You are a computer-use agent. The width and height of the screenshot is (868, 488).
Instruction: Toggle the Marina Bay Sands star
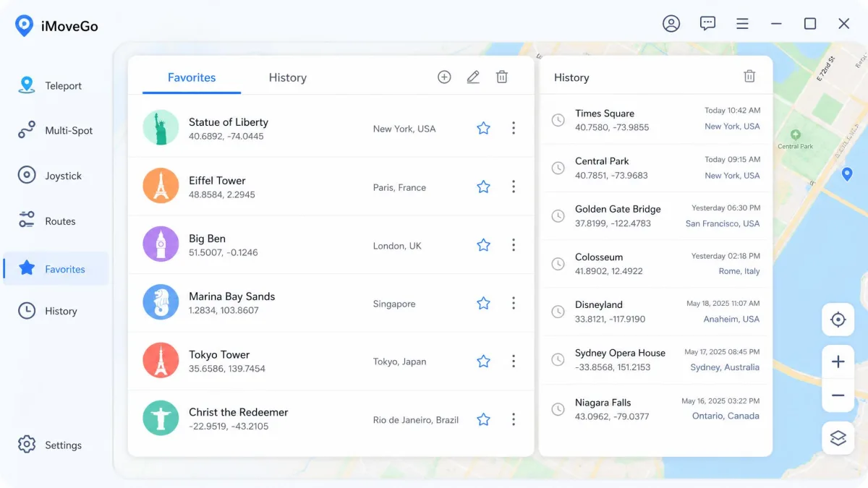click(x=483, y=303)
